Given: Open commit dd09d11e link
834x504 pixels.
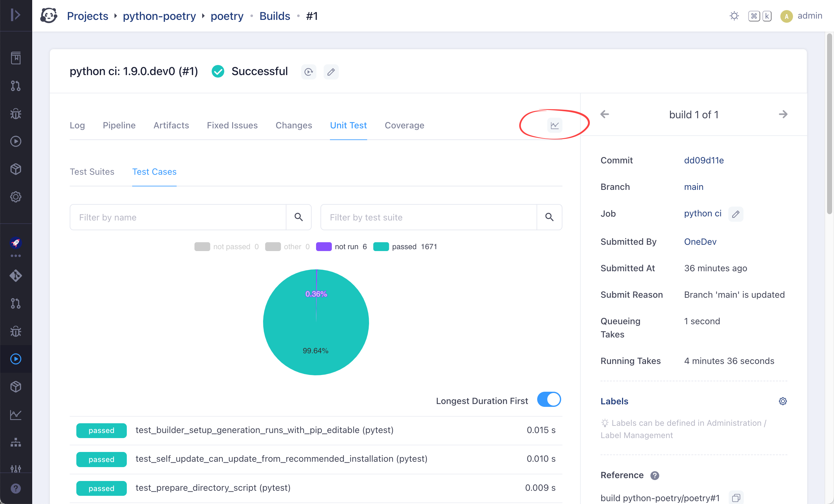Looking at the screenshot, I should (x=704, y=160).
